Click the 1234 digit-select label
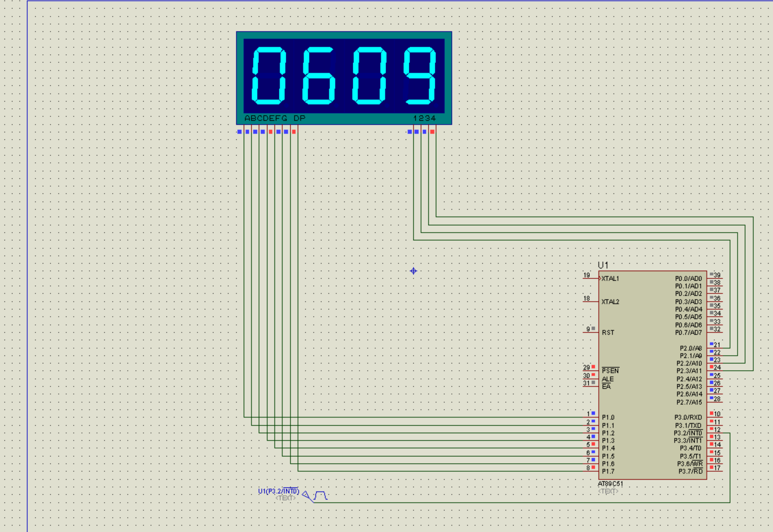The width and height of the screenshot is (773, 532). tap(424, 118)
